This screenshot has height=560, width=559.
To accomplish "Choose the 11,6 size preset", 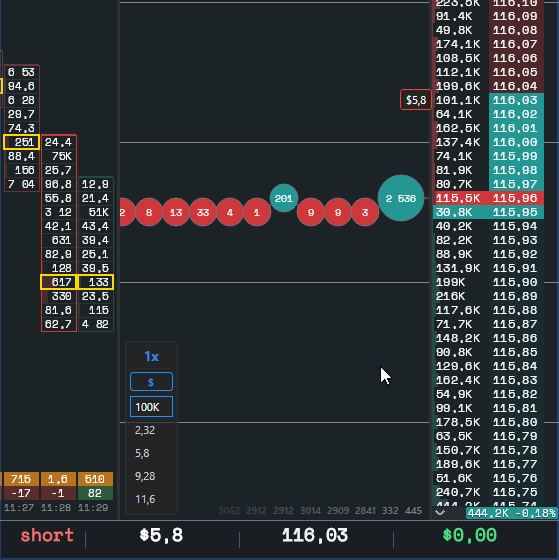I will coord(145,499).
